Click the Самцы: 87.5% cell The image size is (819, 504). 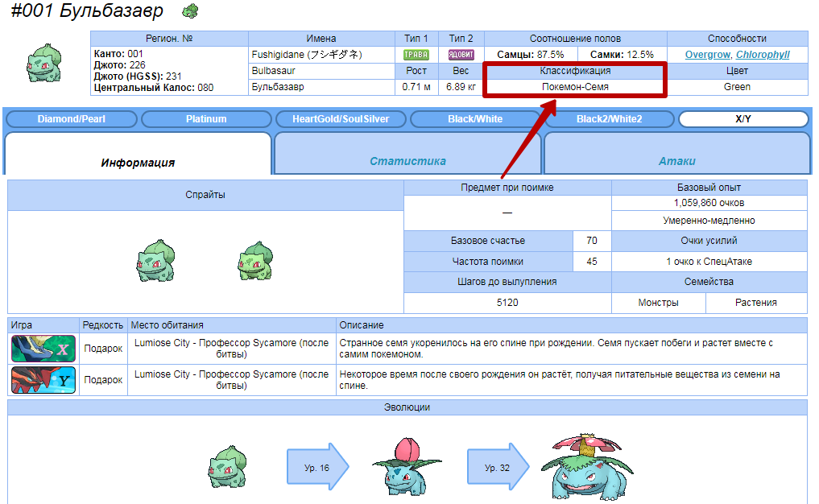tap(531, 54)
